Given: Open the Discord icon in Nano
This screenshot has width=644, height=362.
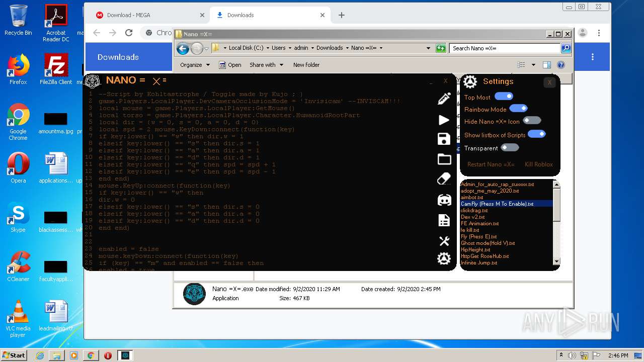Looking at the screenshot, I should coord(444,200).
